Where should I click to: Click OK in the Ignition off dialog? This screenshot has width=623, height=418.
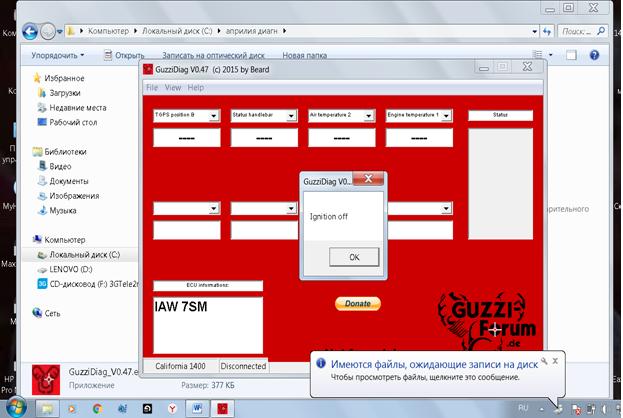click(x=354, y=257)
